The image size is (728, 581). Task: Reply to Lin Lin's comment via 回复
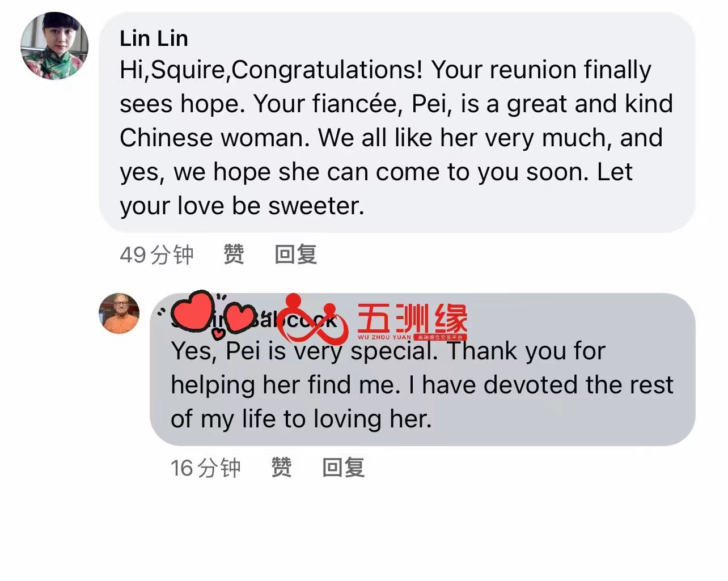[x=295, y=255]
